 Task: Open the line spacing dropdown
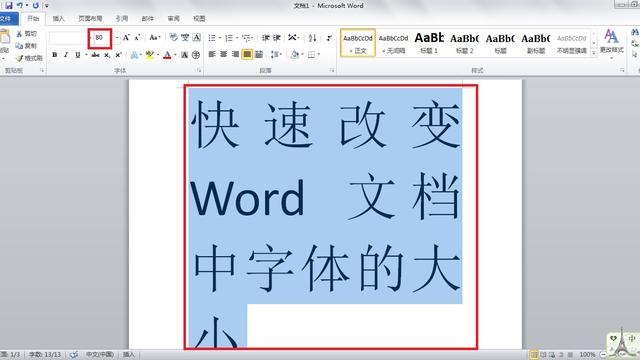coord(276,54)
